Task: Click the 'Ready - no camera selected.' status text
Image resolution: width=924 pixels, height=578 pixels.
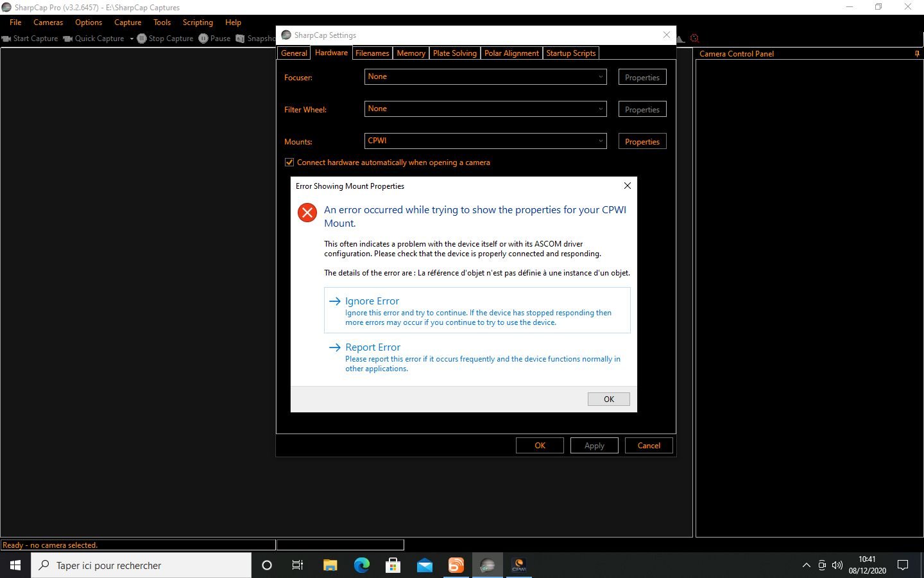Action: (x=50, y=545)
